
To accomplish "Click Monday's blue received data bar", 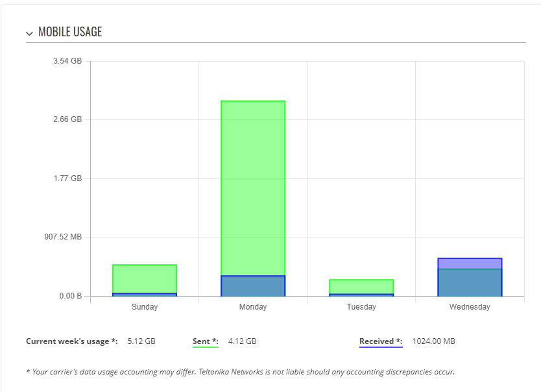I will click(x=253, y=286).
